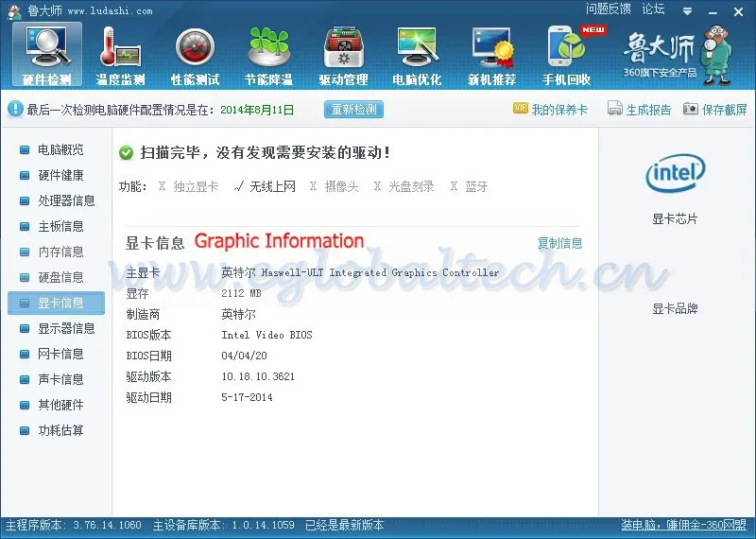Image resolution: width=756 pixels, height=539 pixels.
Task: Open 硬件检测 hardware detection icon
Action: (47, 55)
